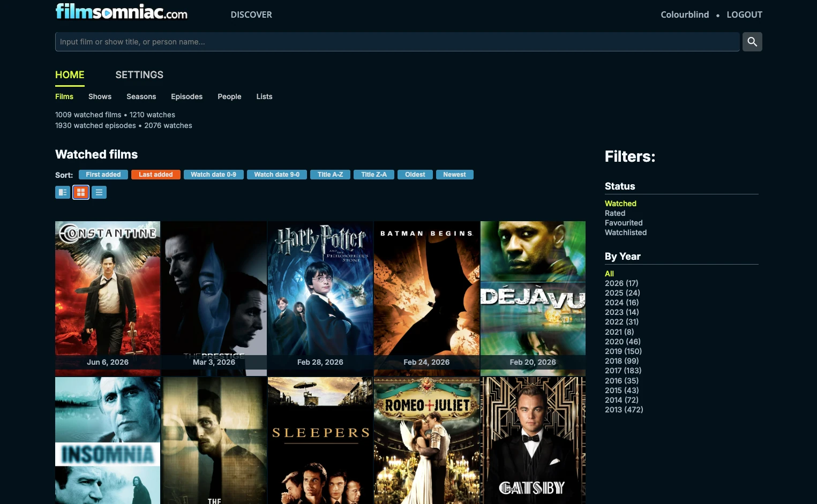Switch to detailed list-with-poster view icon

[63, 192]
